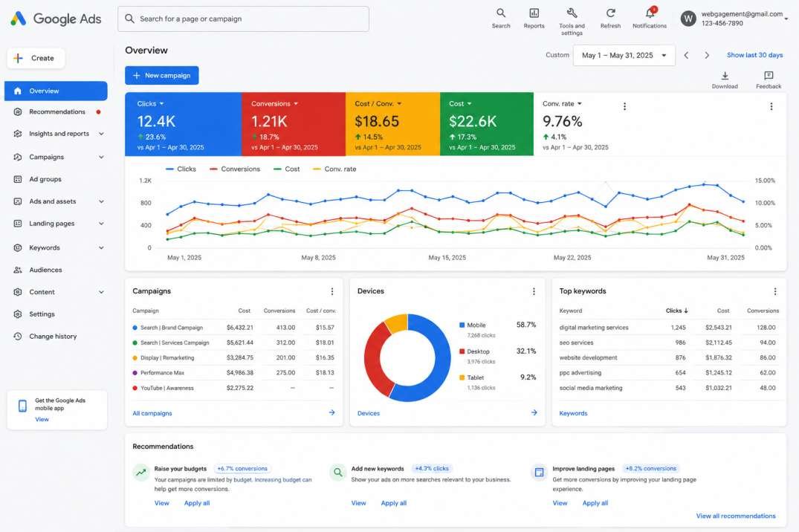This screenshot has height=532, width=799.
Task: Click the Performance Max campaign row
Action: coord(234,373)
